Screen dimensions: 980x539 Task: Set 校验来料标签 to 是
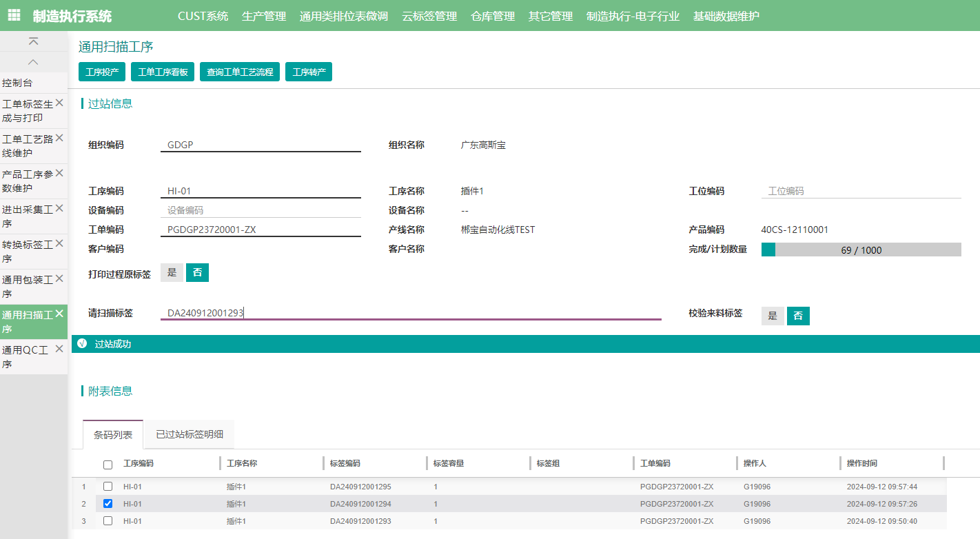773,316
